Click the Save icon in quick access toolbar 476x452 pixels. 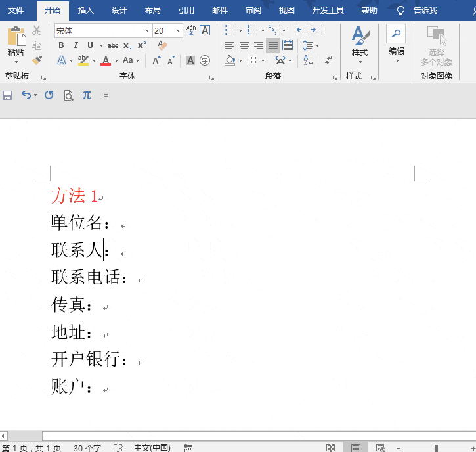coord(7,95)
